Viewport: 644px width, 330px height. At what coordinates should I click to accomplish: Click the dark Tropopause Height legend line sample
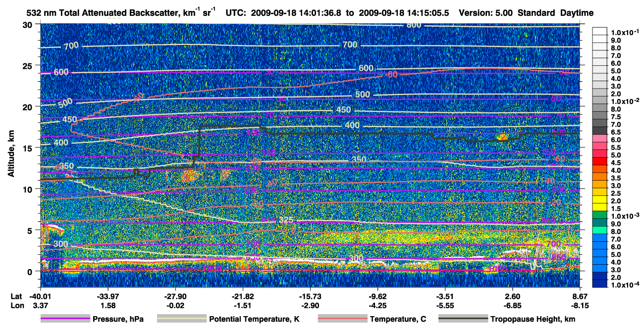click(463, 319)
